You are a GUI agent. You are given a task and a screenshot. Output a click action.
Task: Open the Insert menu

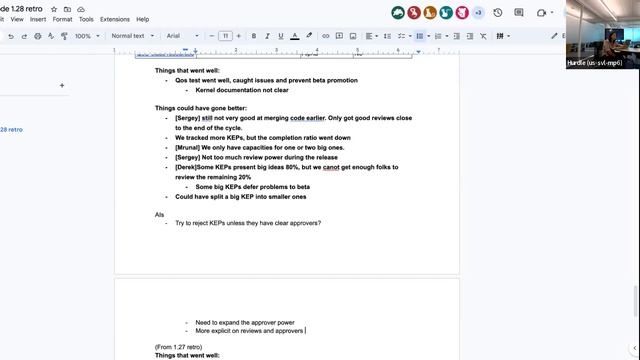tap(38, 19)
